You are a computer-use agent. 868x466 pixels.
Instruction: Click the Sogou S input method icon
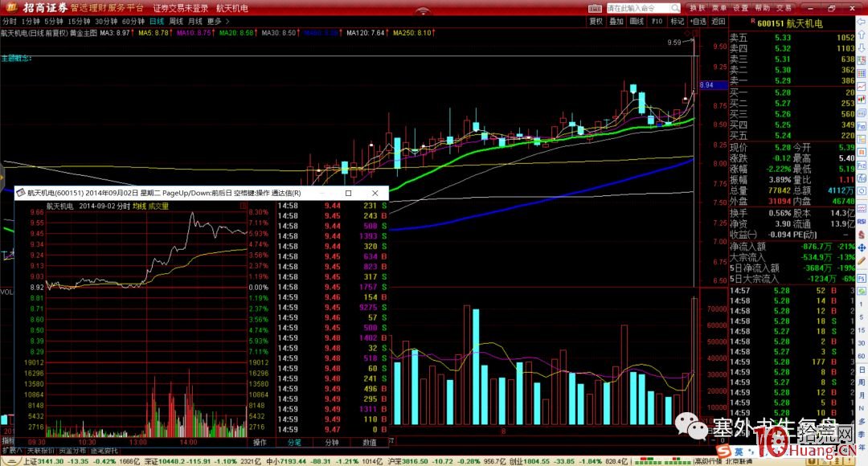pyautogui.click(x=723, y=451)
